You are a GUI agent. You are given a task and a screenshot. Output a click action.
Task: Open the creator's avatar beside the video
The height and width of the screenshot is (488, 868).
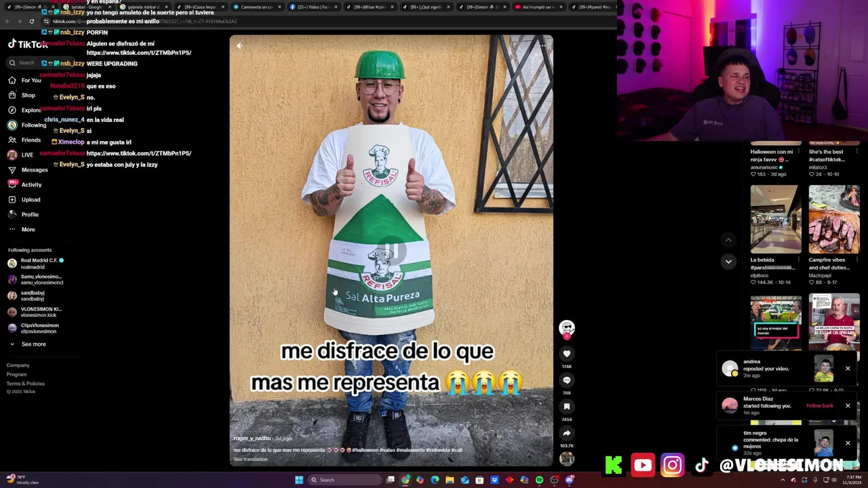pos(567,328)
